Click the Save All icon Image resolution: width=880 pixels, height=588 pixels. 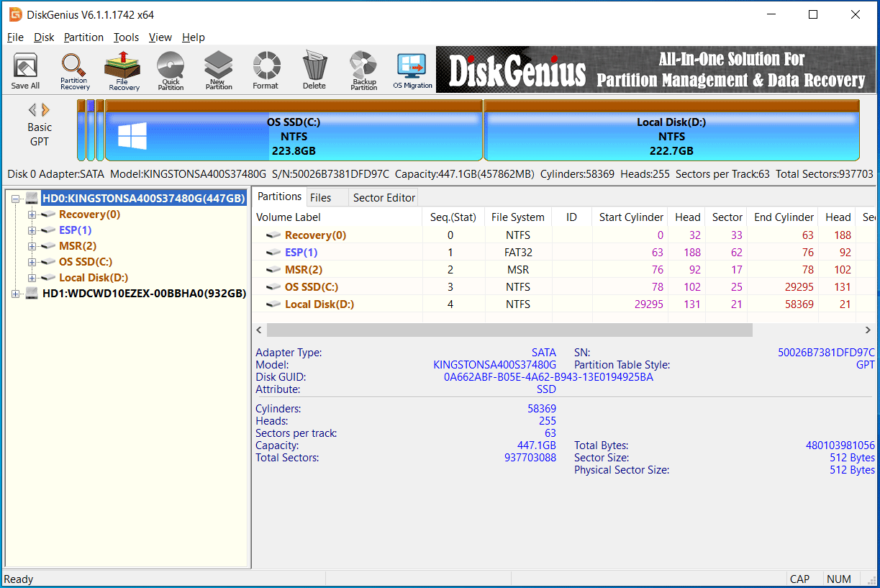click(x=24, y=70)
